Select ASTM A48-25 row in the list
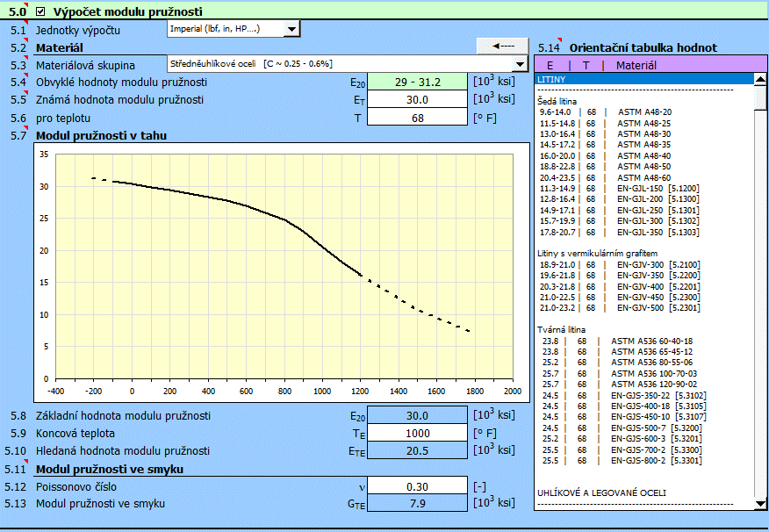Viewport: 769px width, 532px height. (644, 124)
